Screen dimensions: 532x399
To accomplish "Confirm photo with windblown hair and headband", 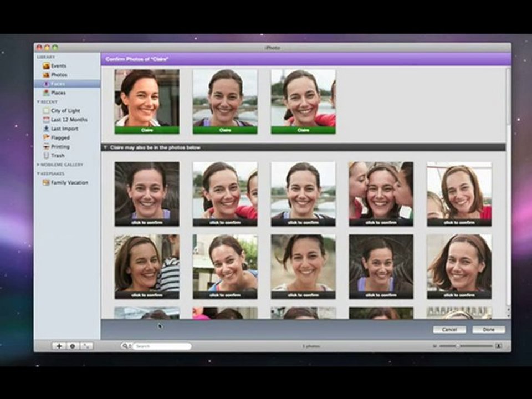I will pos(459,267).
